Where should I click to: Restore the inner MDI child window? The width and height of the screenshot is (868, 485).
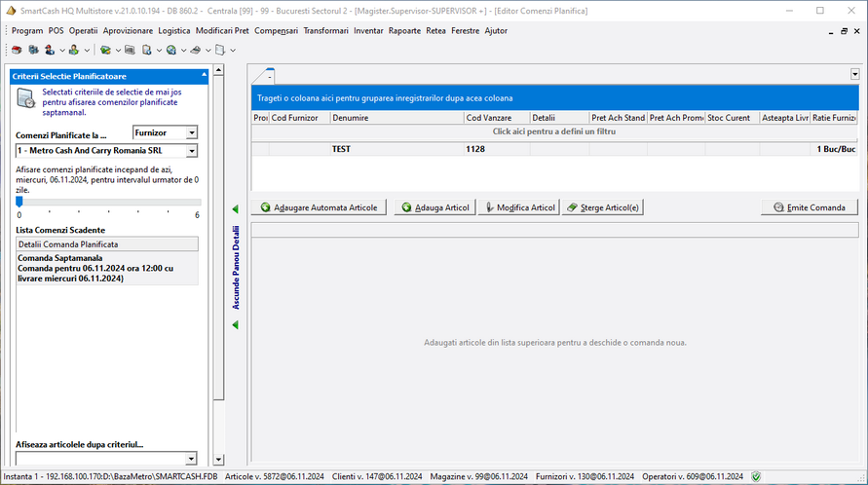pyautogui.click(x=844, y=31)
